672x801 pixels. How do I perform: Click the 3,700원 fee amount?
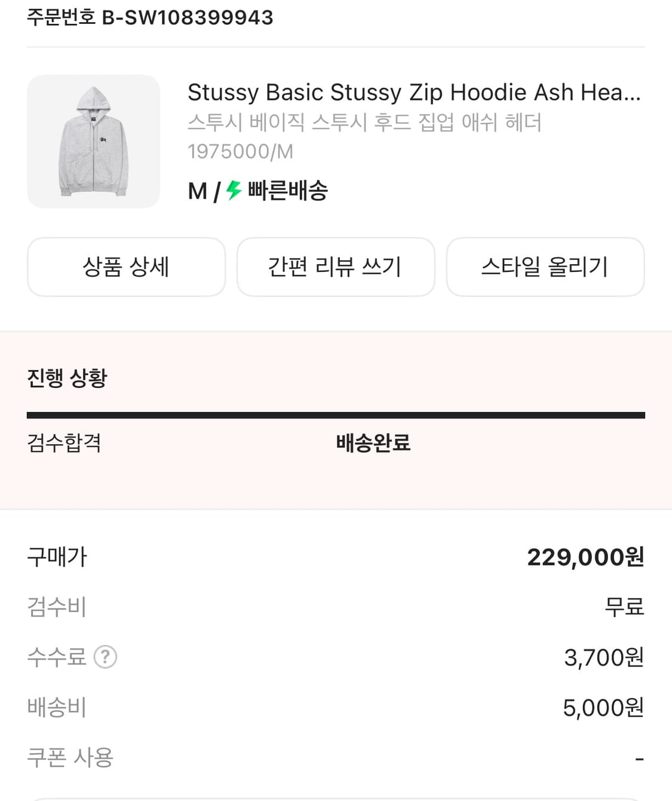point(603,658)
